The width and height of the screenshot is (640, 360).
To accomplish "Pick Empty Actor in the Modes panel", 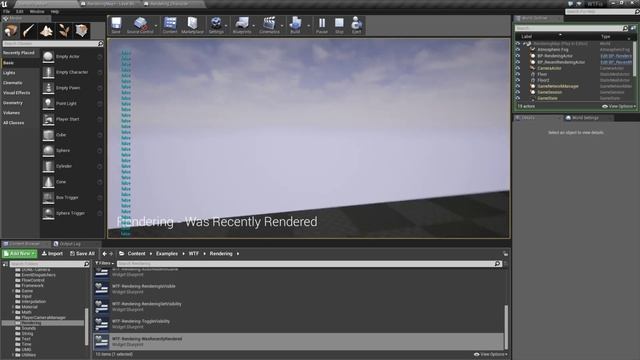I will tap(72, 57).
